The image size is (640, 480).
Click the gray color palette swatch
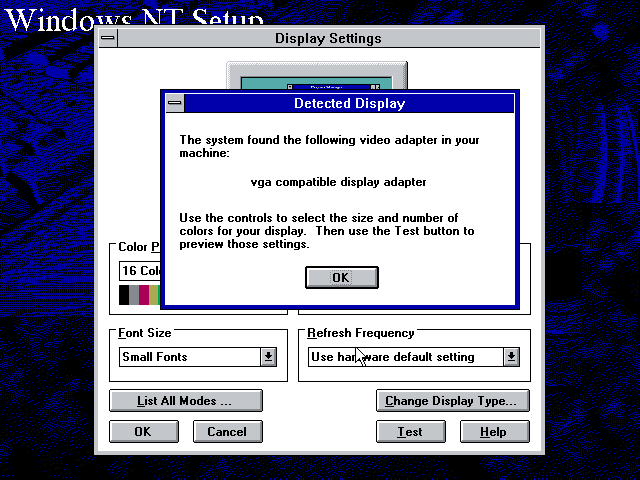tap(134, 295)
